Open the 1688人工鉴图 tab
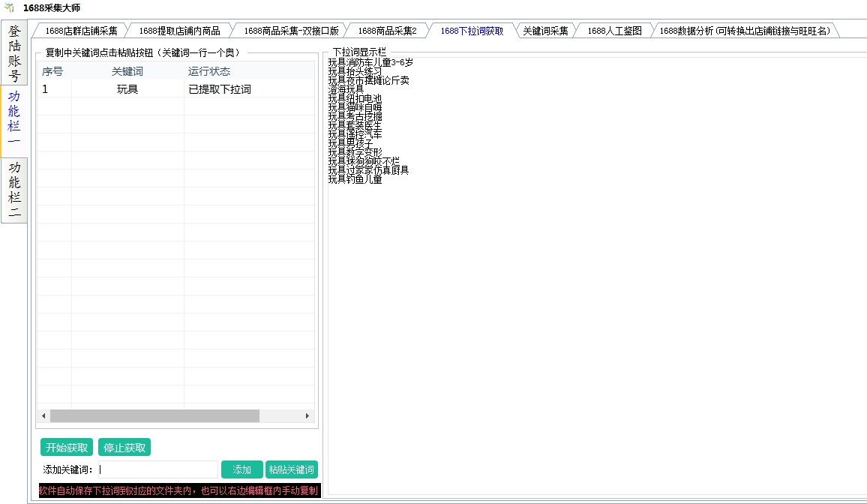 tap(614, 31)
